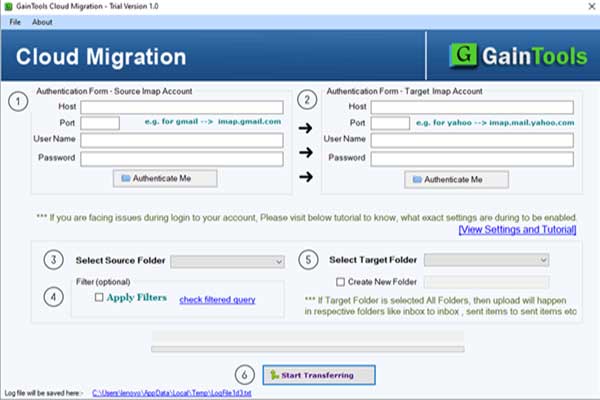Open the check filtered query link
The width and height of the screenshot is (600, 400).
click(x=217, y=300)
